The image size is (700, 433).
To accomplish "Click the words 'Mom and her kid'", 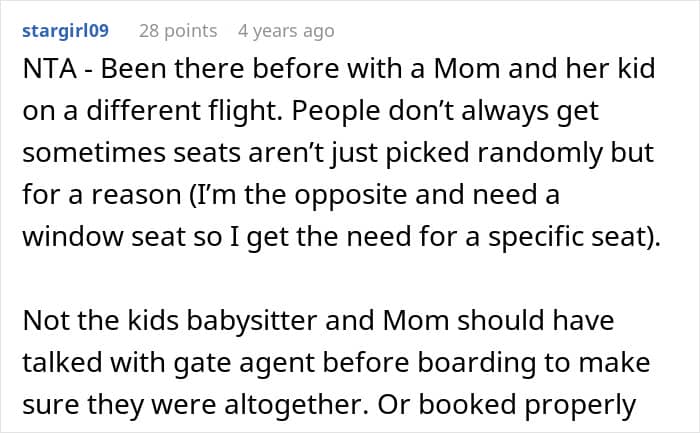I will pos(544,69).
